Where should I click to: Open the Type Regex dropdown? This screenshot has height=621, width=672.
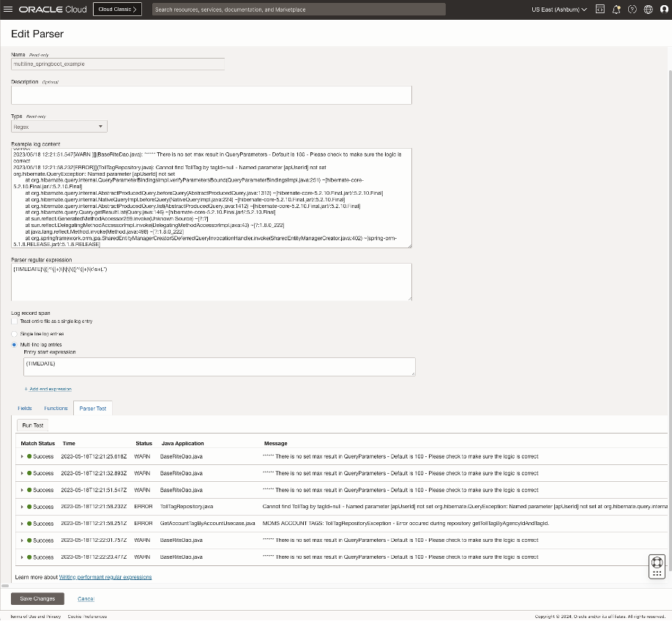59,126
